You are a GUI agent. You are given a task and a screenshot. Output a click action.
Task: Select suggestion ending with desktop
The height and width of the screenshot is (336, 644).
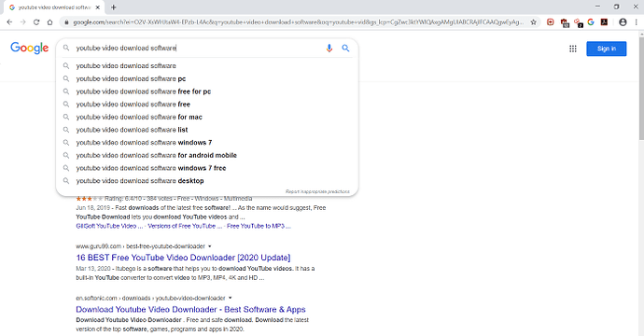207,180
